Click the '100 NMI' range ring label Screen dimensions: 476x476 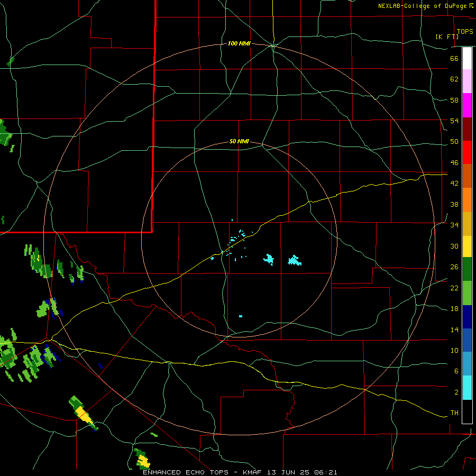point(239,44)
